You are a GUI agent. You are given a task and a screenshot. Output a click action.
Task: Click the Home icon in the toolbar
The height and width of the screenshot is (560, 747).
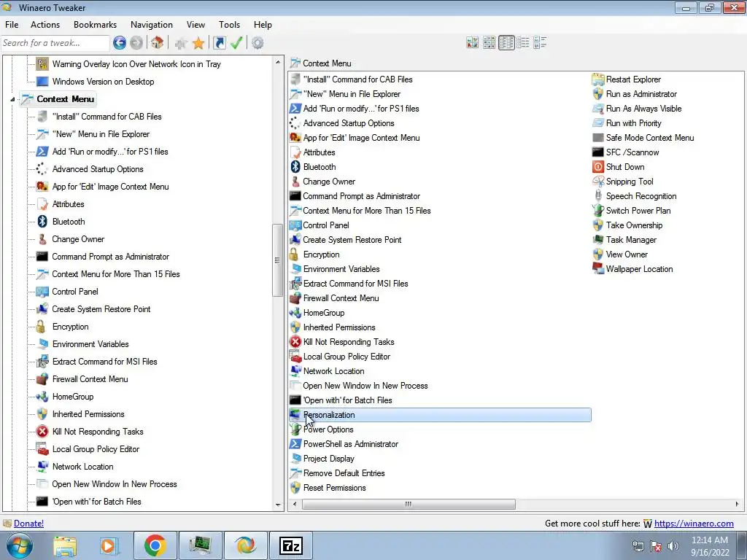[x=157, y=43]
